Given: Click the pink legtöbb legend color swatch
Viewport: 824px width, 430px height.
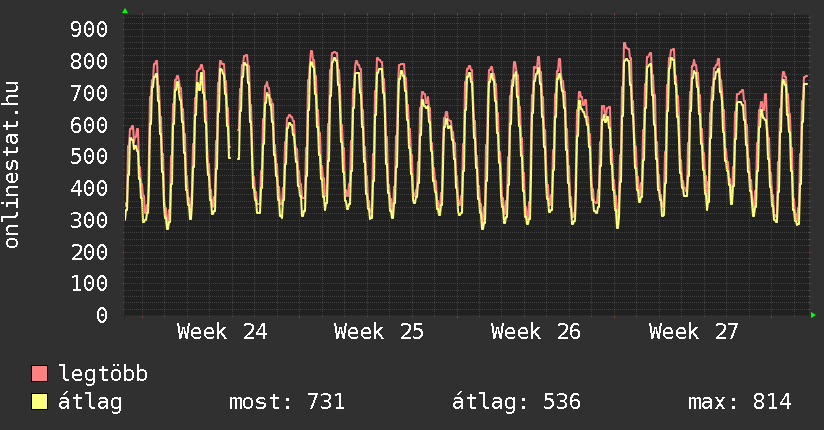Looking at the screenshot, I should [39, 374].
